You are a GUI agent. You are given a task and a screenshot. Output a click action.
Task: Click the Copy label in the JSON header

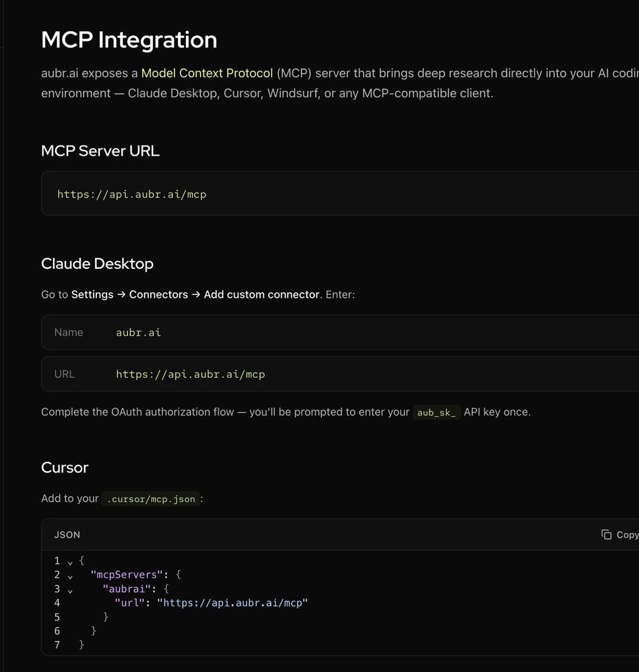tap(627, 535)
